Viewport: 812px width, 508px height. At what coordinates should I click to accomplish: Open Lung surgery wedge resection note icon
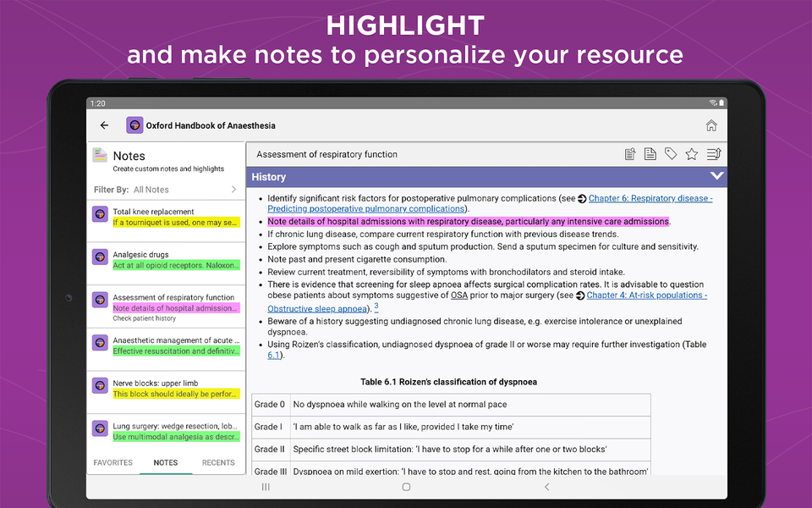[x=100, y=428]
